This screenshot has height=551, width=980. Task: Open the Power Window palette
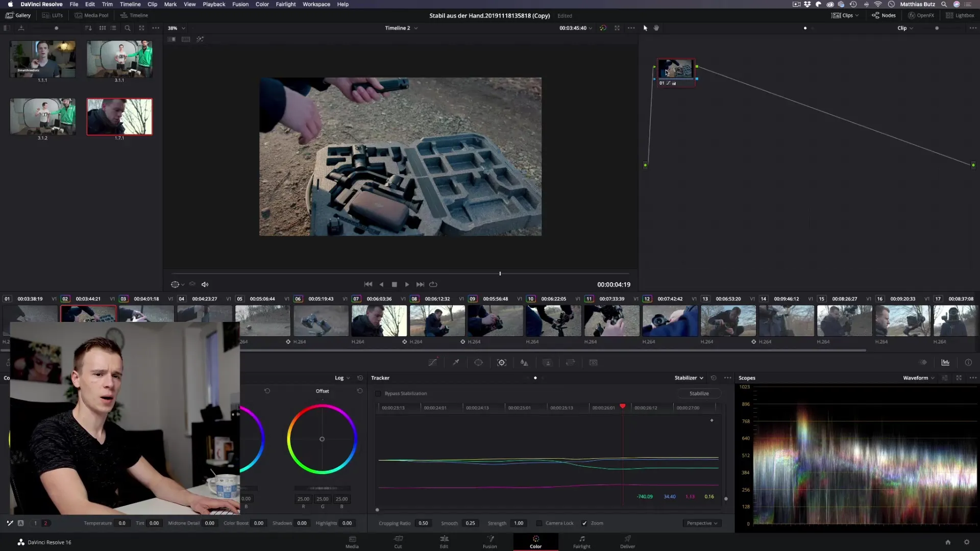(x=478, y=362)
